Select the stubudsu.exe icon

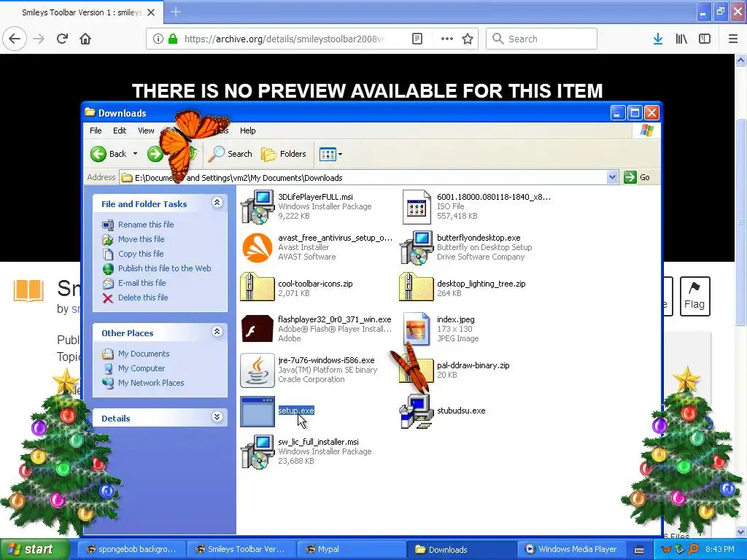[417, 411]
